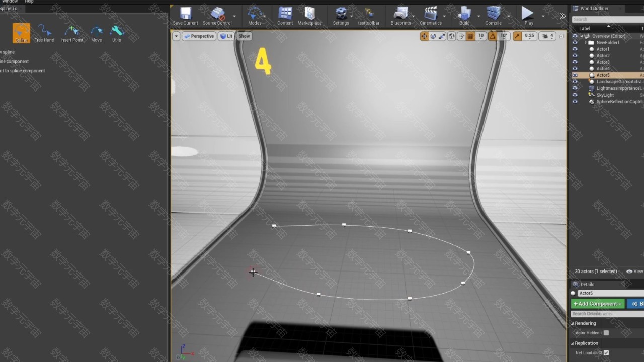Expand the NewFolder1 tree node
The width and height of the screenshot is (644, 362).
coord(586,43)
